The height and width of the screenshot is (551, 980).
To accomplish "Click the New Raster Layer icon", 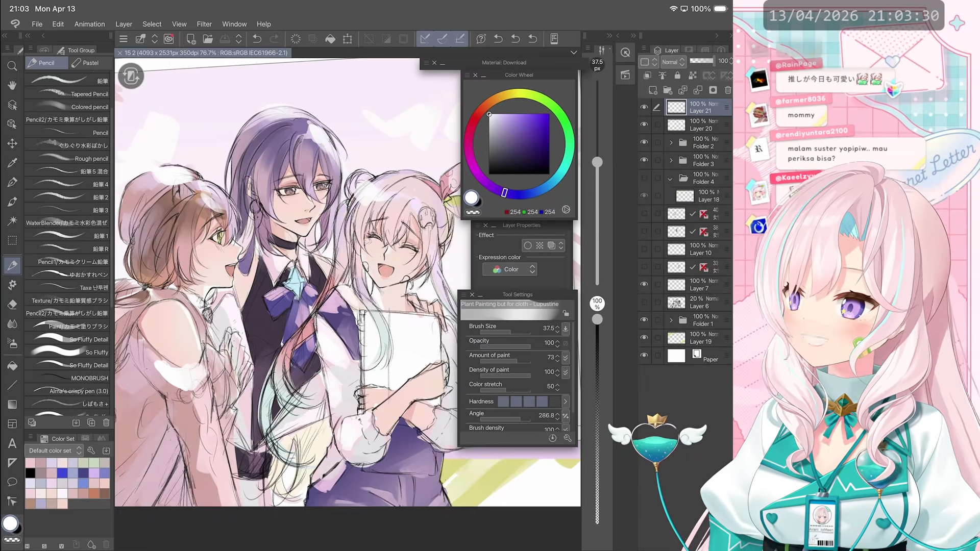I will 653,90.
